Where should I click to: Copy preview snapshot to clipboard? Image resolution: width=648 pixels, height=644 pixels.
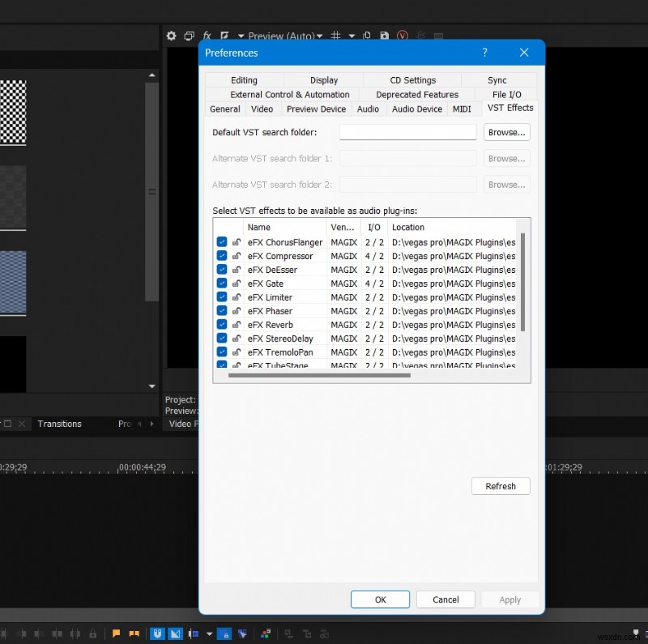(x=366, y=36)
